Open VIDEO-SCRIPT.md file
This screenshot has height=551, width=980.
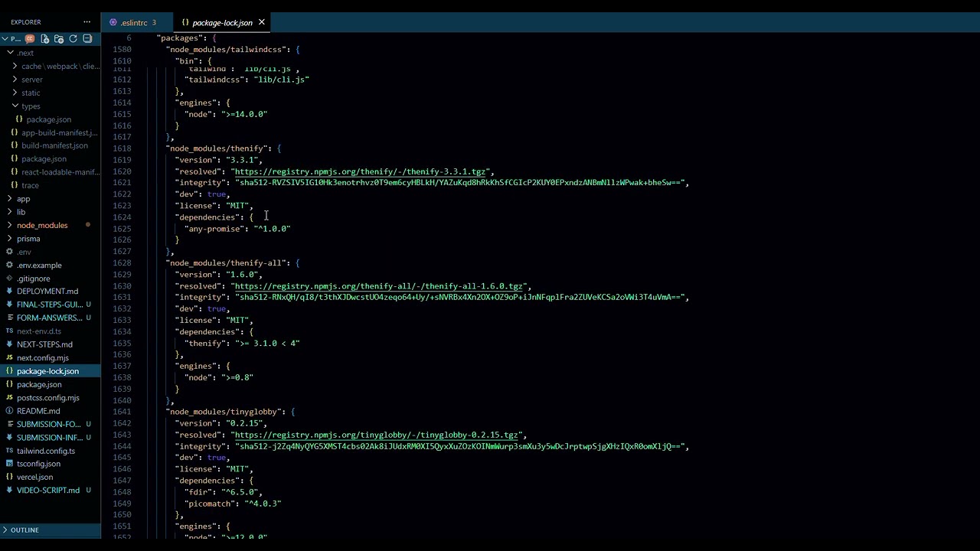tap(48, 490)
